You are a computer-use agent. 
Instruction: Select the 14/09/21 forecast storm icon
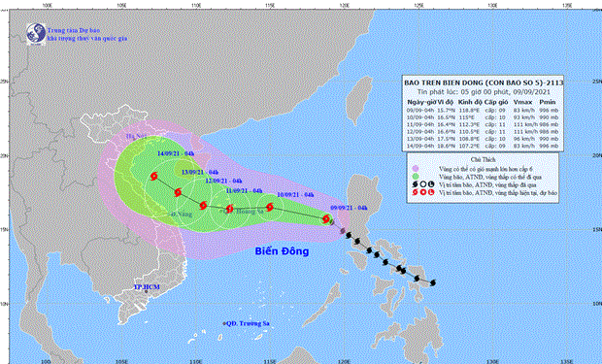click(154, 177)
